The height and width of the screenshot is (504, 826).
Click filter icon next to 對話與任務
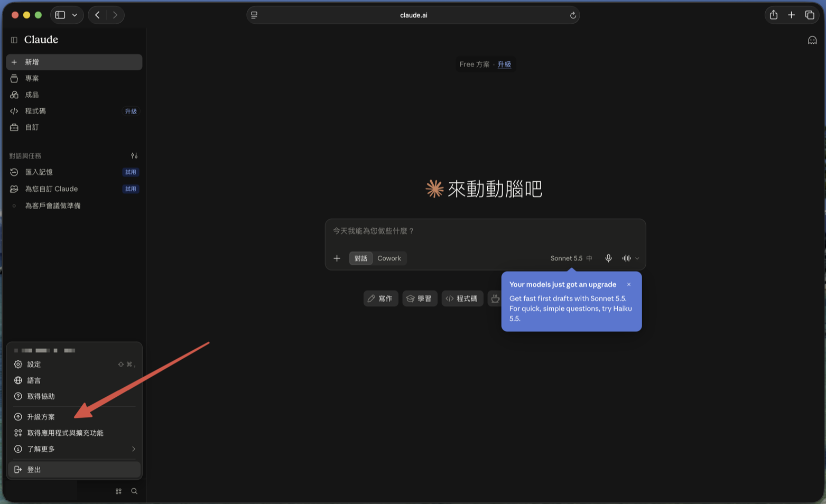[134, 156]
